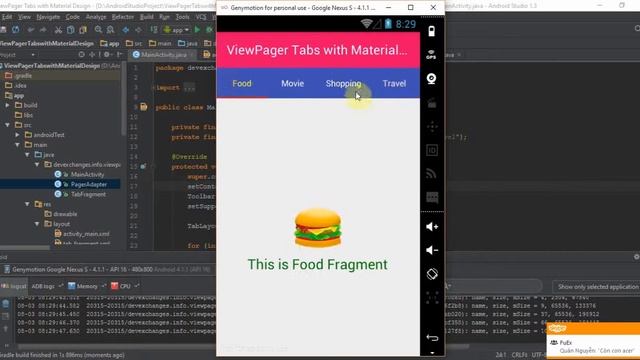Click Project panel settings gear icon

107,54
